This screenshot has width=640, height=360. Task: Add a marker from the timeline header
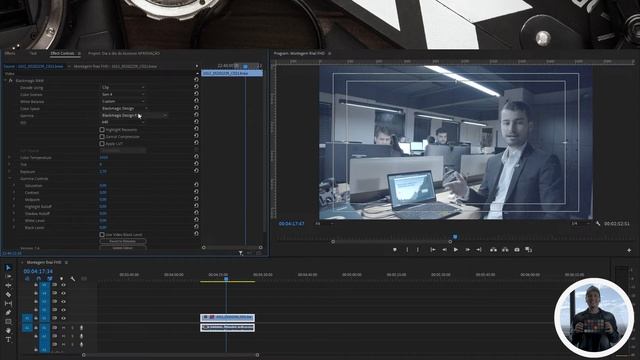61,279
